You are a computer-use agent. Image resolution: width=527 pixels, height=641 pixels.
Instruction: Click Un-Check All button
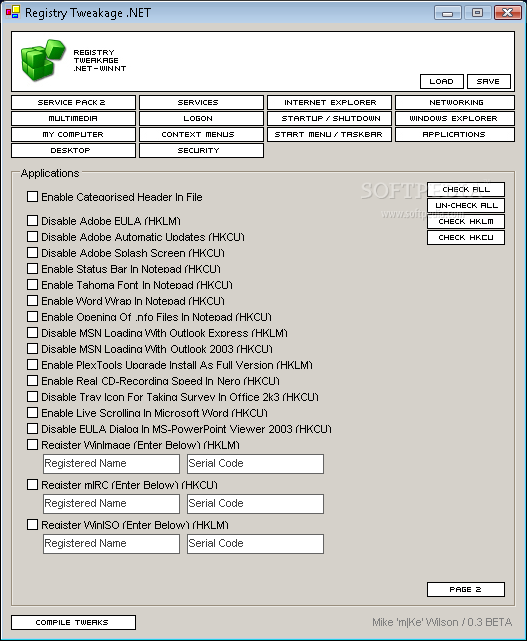[466, 205]
